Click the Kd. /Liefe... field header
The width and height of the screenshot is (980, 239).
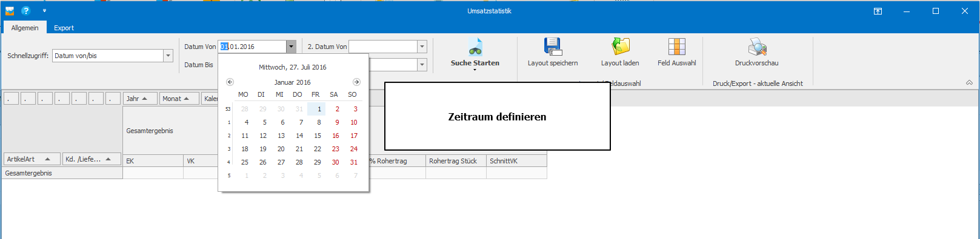click(92, 159)
